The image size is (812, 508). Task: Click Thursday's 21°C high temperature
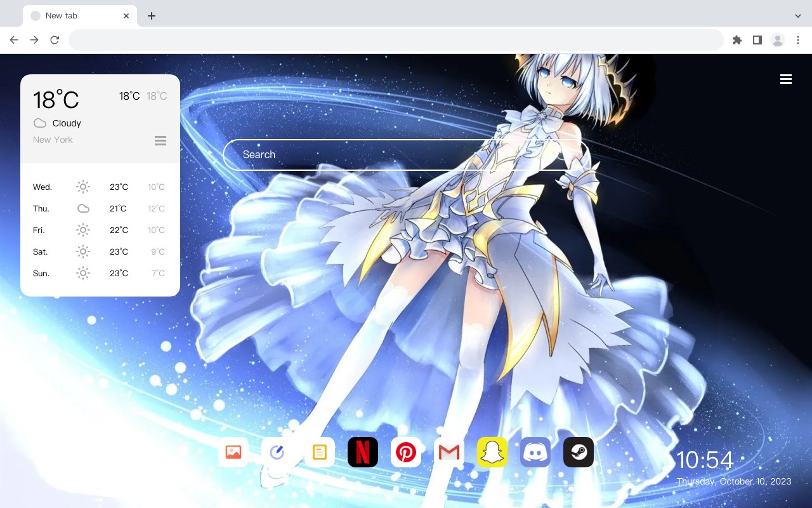click(118, 208)
